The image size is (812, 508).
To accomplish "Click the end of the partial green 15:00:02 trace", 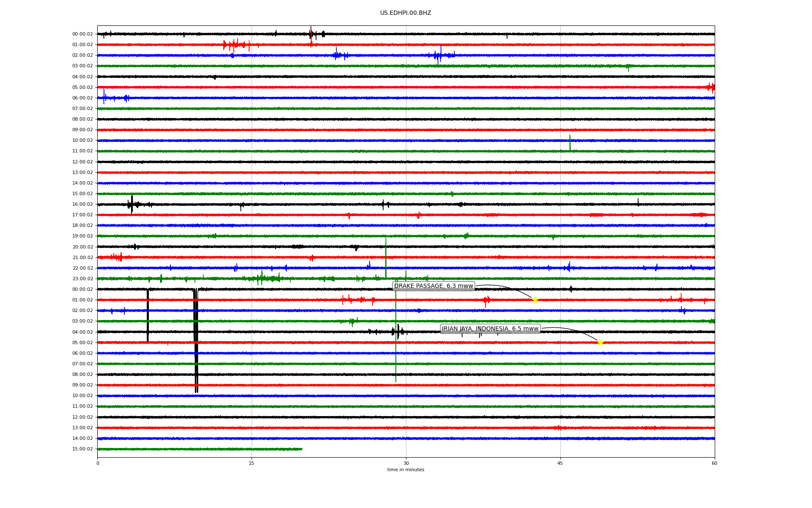I will [301, 449].
